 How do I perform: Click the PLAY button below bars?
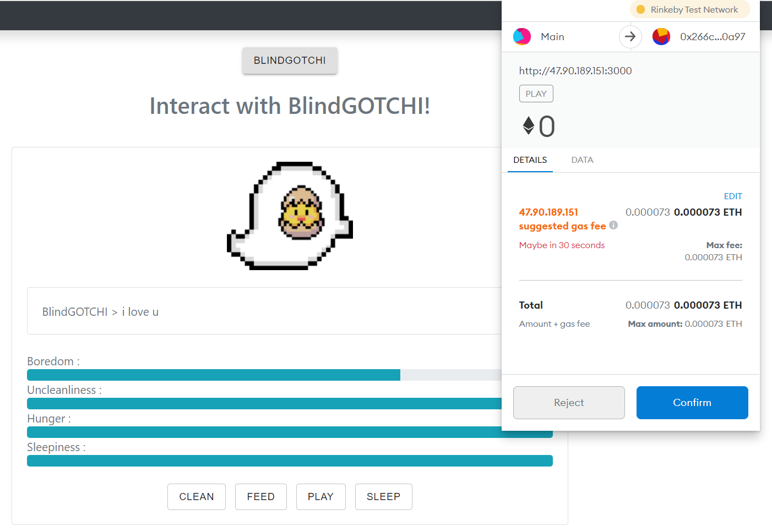[321, 497]
